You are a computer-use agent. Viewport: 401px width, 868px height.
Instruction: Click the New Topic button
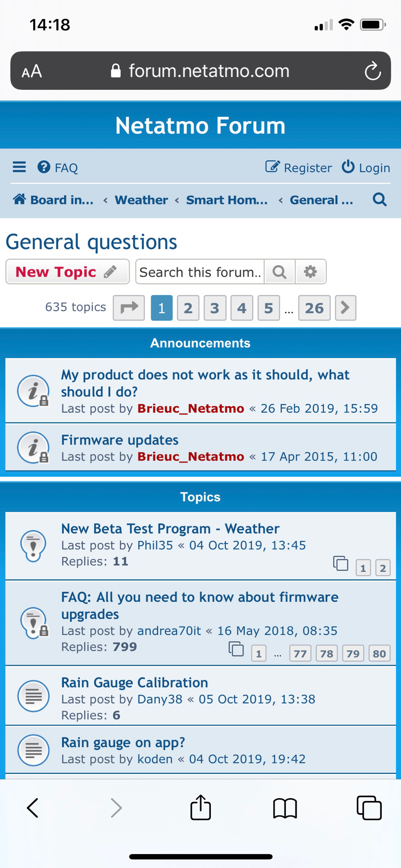[67, 272]
